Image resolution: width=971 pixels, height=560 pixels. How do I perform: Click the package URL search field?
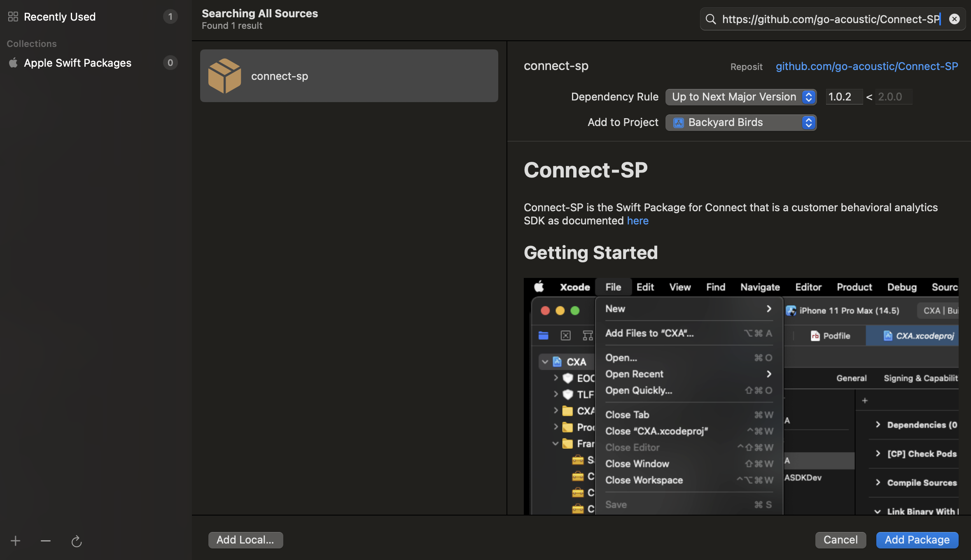[832, 19]
